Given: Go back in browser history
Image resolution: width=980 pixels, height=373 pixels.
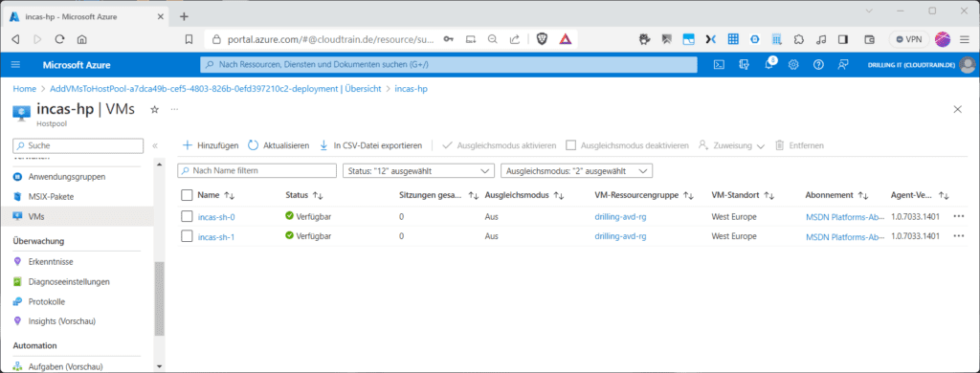Looking at the screenshot, I should [15, 39].
